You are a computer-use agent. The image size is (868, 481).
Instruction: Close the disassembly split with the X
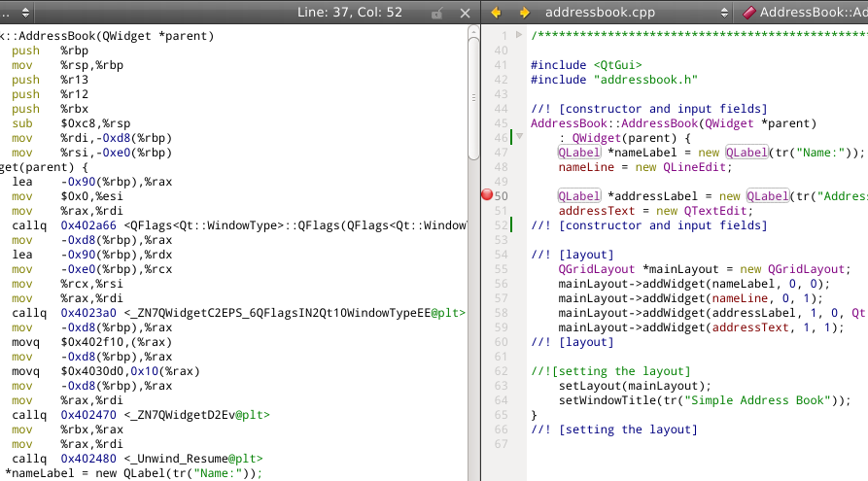click(465, 13)
